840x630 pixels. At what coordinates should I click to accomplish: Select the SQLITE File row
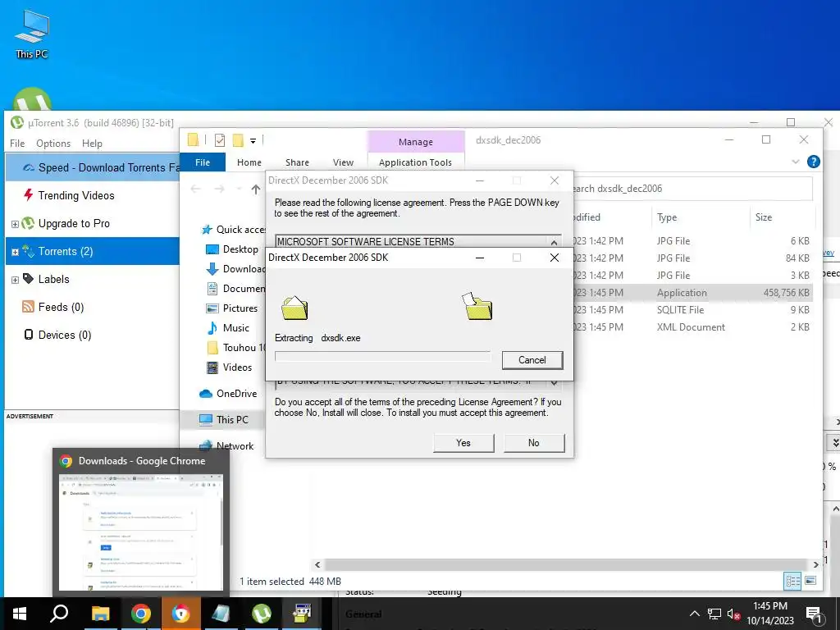click(x=691, y=309)
